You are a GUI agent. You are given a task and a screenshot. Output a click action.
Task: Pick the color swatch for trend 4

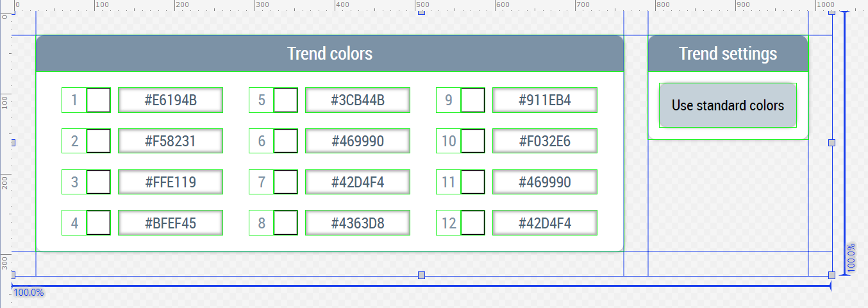(99, 223)
